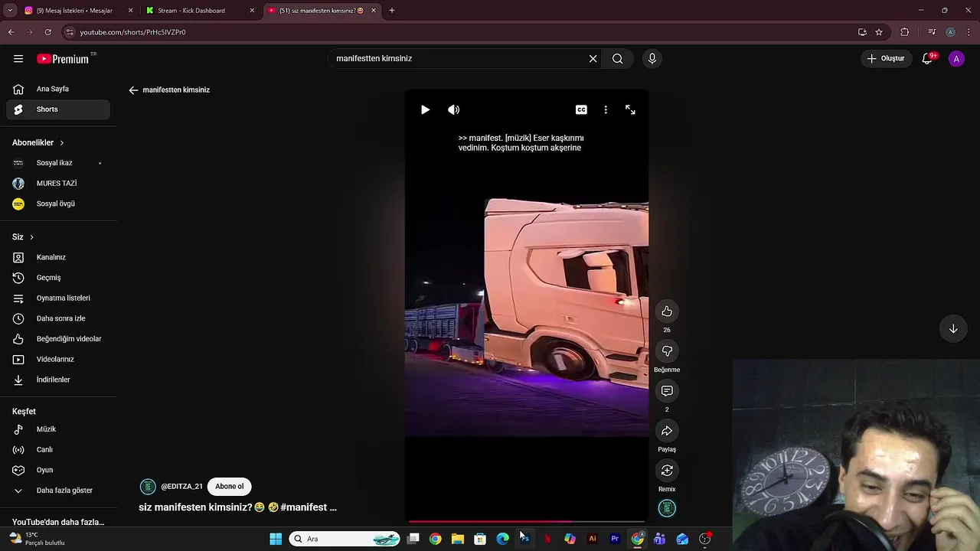
Task: Open Müzik under Keşfet
Action: pos(58,429)
